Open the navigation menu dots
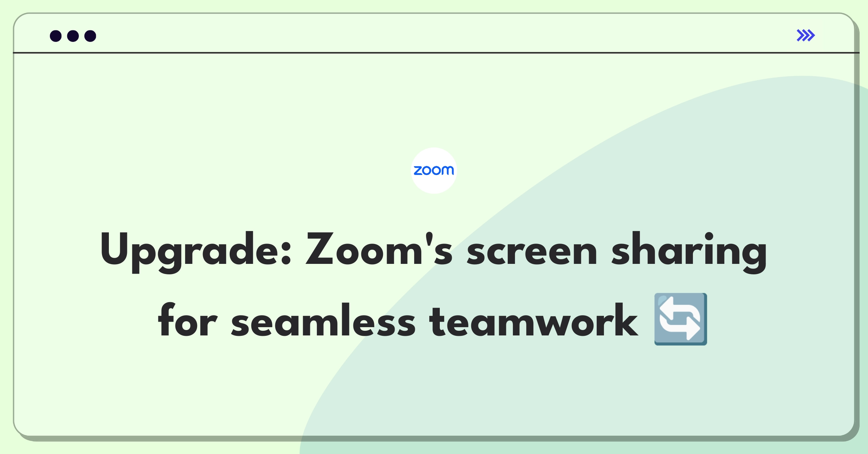Image resolution: width=868 pixels, height=454 pixels. point(72,36)
